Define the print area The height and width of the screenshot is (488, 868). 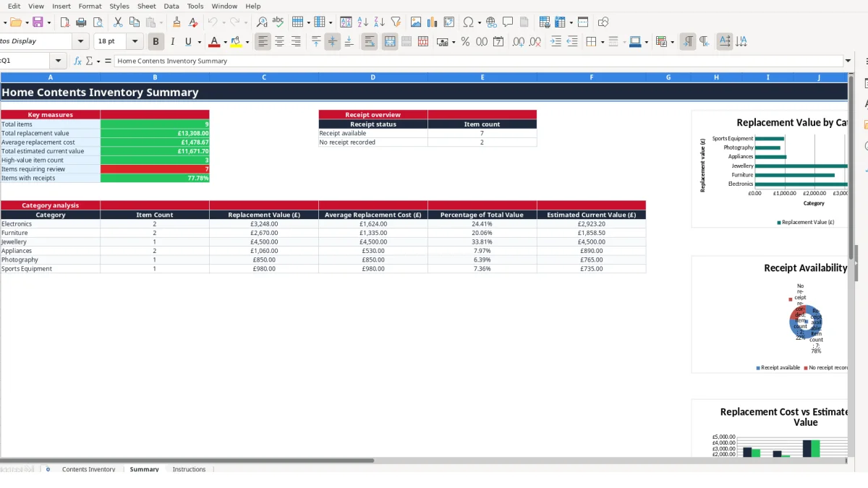[x=545, y=22]
